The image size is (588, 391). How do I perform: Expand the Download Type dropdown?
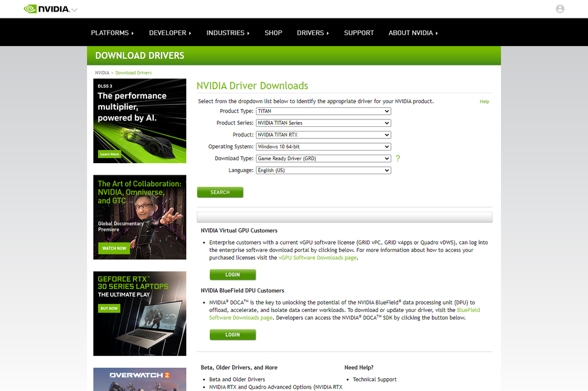pyautogui.click(x=323, y=158)
